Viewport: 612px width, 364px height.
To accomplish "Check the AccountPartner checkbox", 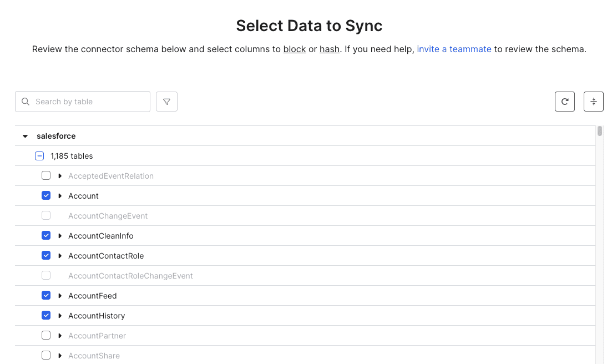I will click(46, 335).
